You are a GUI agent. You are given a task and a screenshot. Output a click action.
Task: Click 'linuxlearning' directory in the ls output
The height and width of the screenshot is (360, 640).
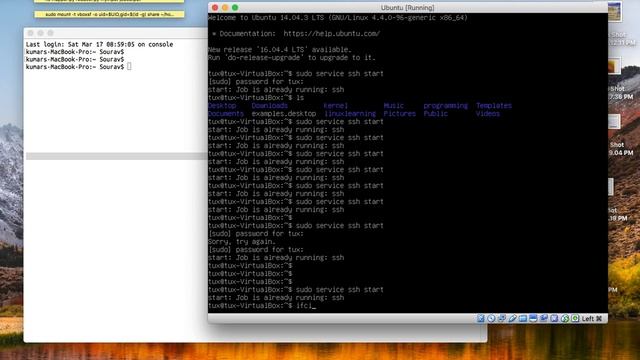pos(350,113)
